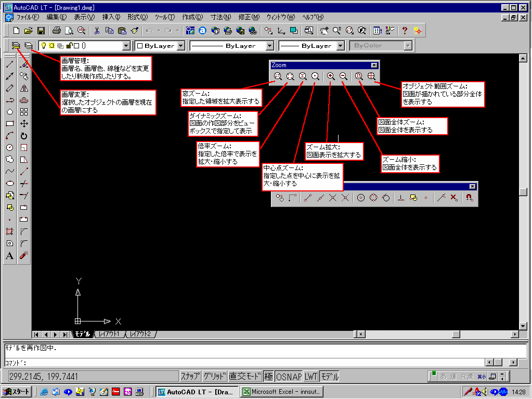
Task: Open the ByColor plot style dropdown
Action: [x=408, y=45]
